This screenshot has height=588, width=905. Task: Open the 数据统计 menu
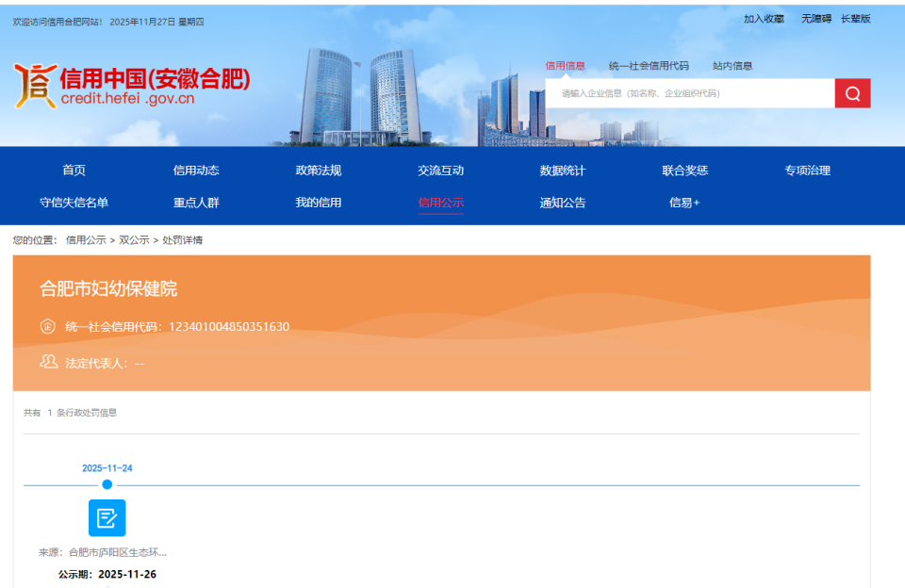tap(562, 170)
